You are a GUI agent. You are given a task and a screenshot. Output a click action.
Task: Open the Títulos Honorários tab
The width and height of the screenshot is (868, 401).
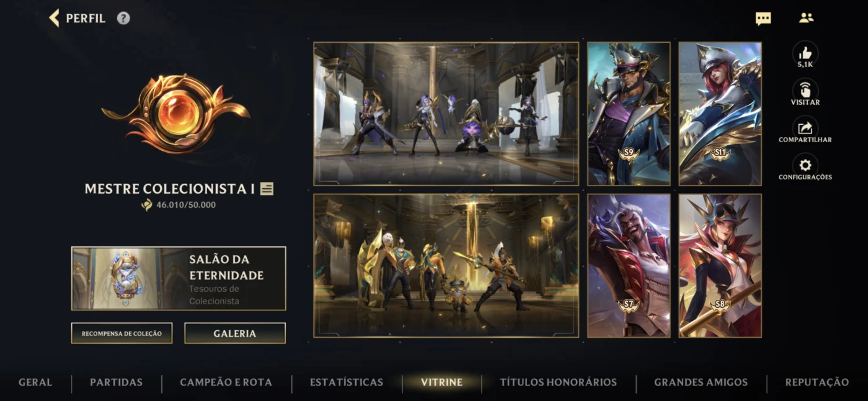click(x=559, y=382)
